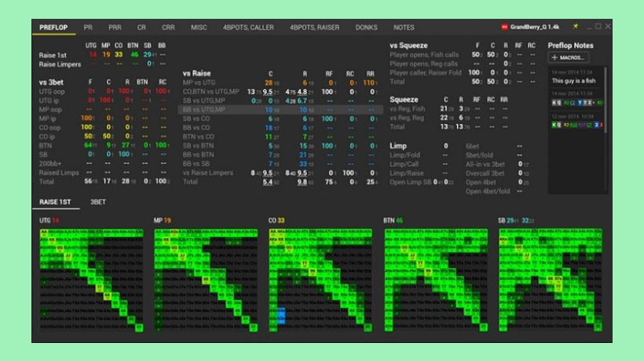Click the 'vs Raise' section heading
644x361 pixels.
tap(196, 74)
